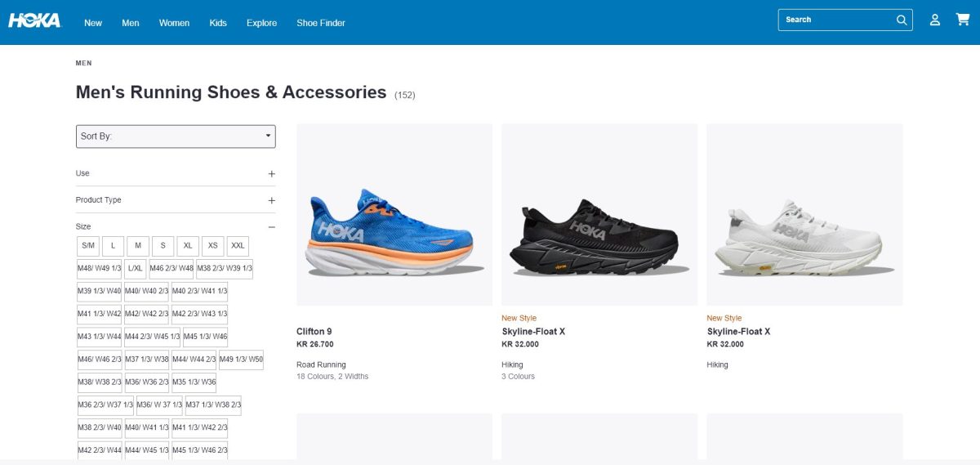Click the HOKA logo
Image resolution: width=980 pixels, height=465 pixels.
tap(34, 20)
